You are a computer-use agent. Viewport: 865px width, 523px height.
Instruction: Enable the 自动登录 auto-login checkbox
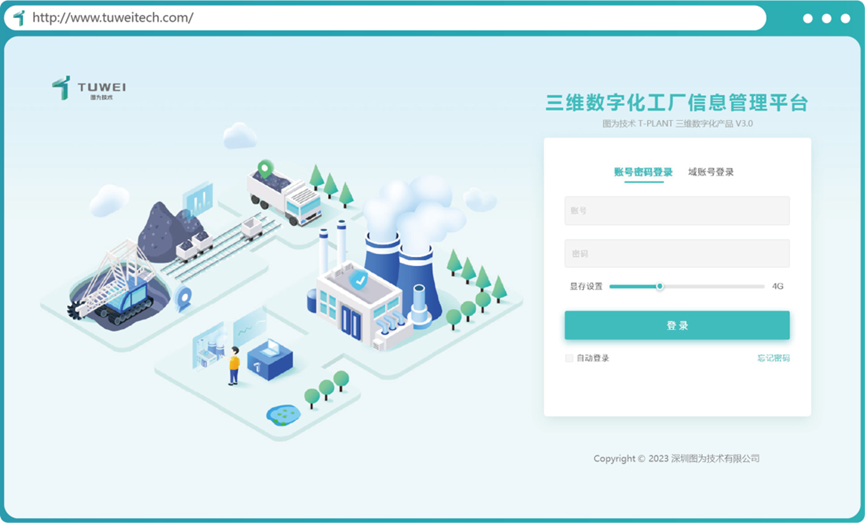click(570, 358)
